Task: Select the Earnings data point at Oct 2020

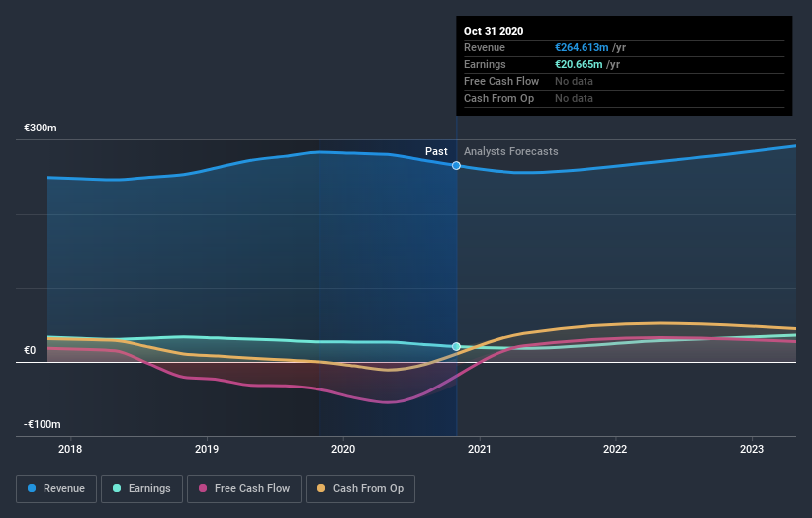Action: click(456, 347)
